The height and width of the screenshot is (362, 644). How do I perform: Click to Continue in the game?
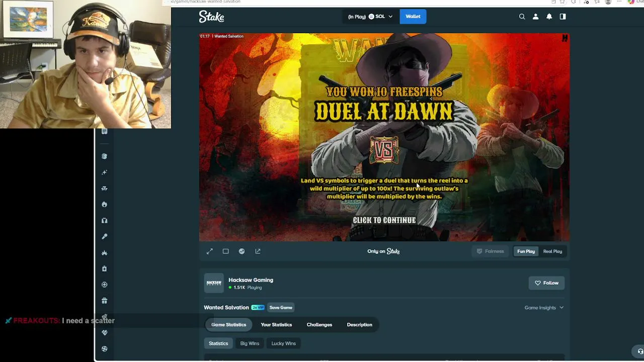(x=384, y=220)
